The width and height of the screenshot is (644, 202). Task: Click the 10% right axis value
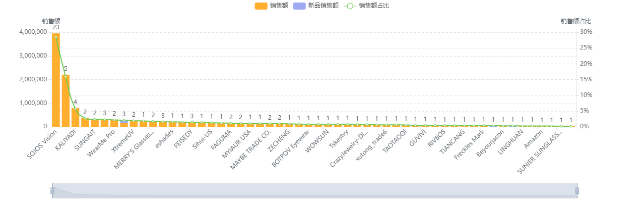click(586, 95)
